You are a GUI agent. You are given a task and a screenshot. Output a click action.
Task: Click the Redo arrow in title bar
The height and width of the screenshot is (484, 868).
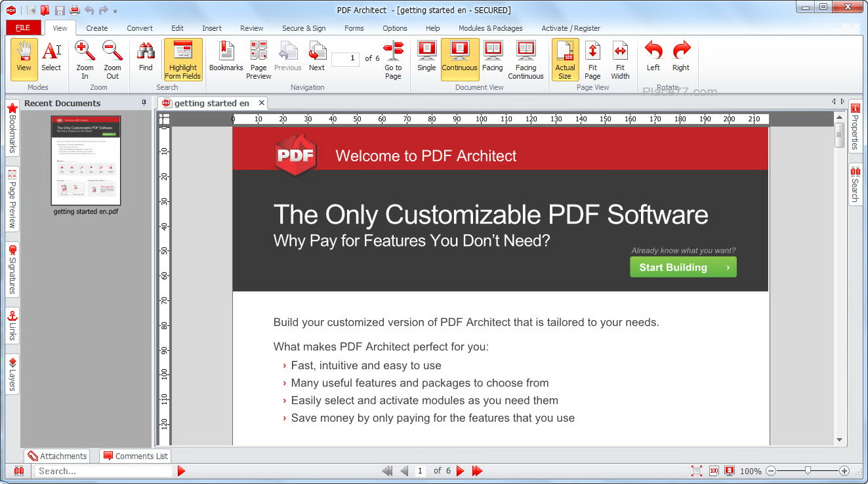pos(103,10)
